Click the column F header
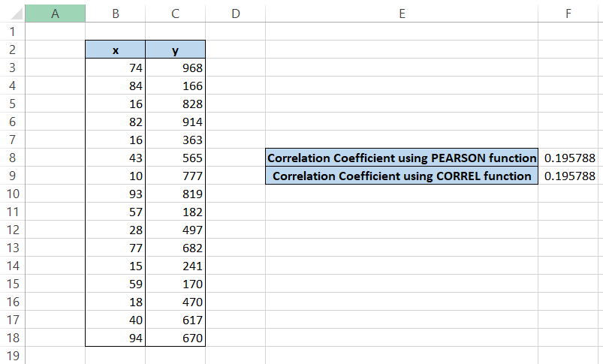This screenshot has height=364, width=603. click(570, 13)
